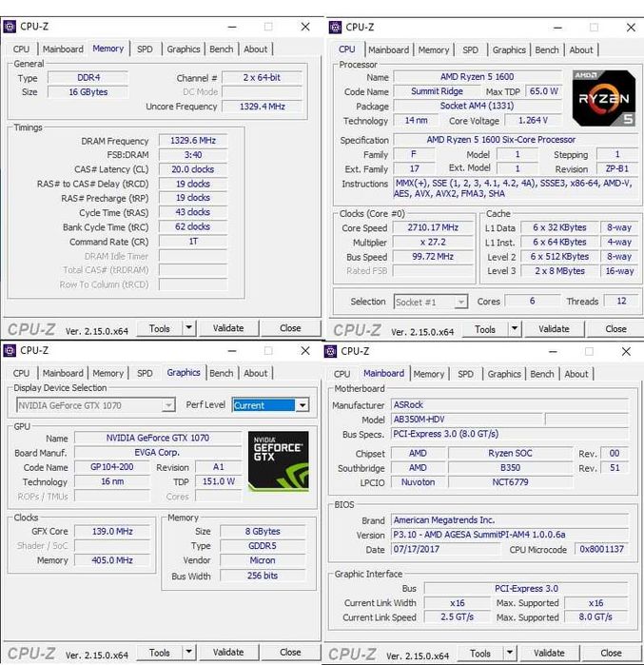Close the CPU tab window via X
This screenshot has width=644, height=665.
[x=631, y=28]
